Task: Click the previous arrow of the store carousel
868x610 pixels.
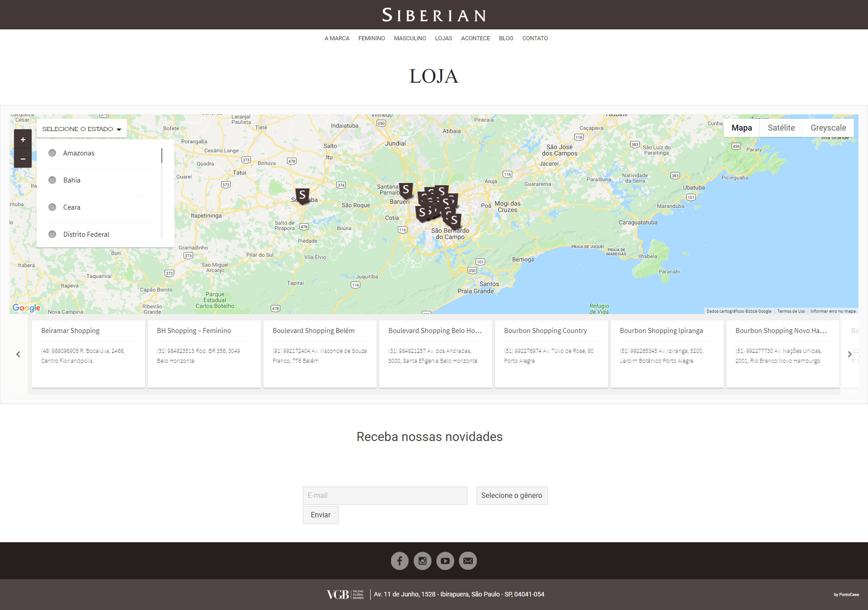Action: click(18, 354)
